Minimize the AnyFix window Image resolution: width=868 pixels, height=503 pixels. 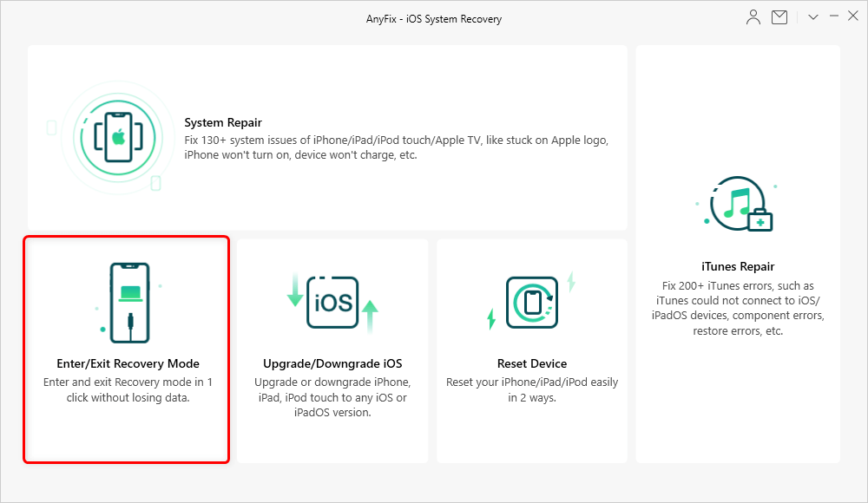click(x=833, y=17)
